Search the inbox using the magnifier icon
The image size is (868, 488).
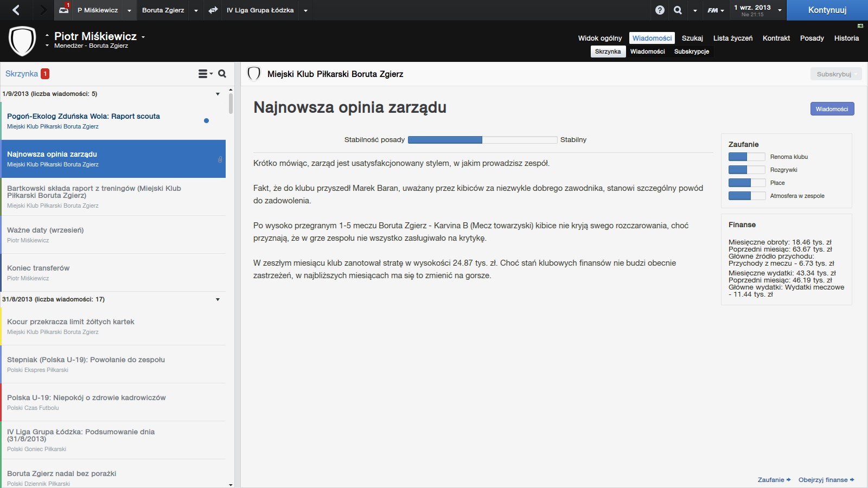pyautogui.click(x=222, y=74)
